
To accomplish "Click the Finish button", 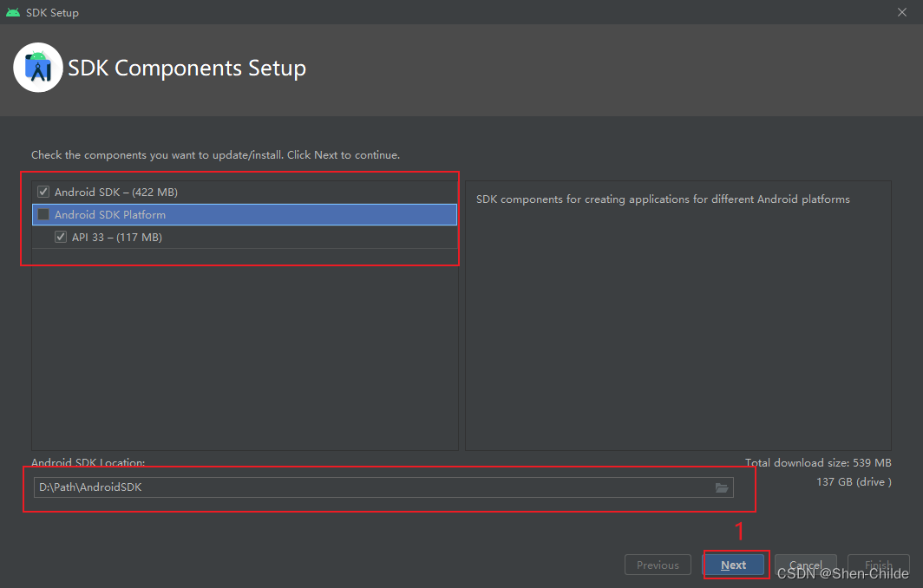I will tap(878, 565).
